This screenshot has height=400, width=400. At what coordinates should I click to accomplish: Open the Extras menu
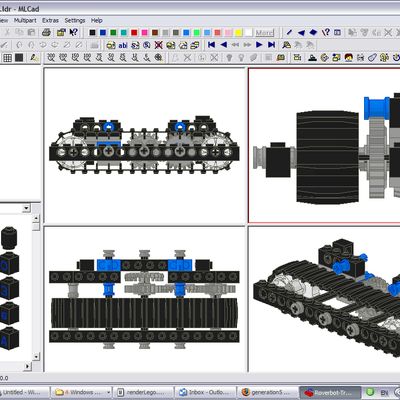(x=50, y=20)
